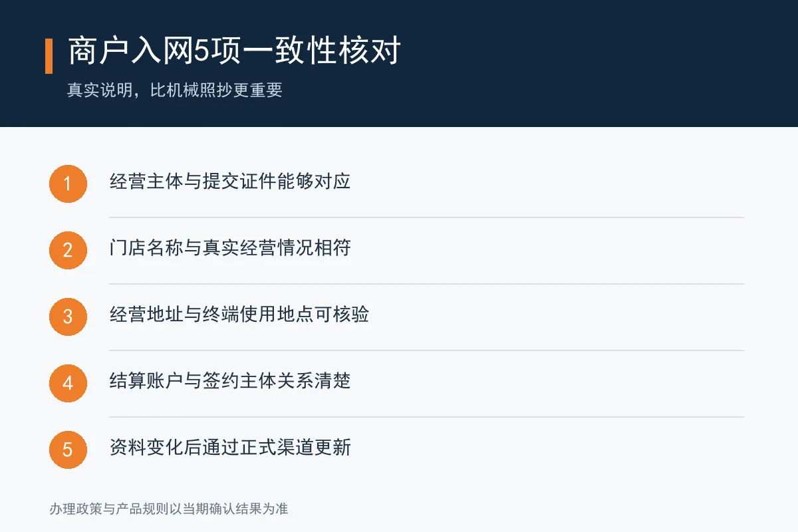
Task: Click item 经营地址与终端使用地点可核验
Action: pyautogui.click(x=239, y=315)
